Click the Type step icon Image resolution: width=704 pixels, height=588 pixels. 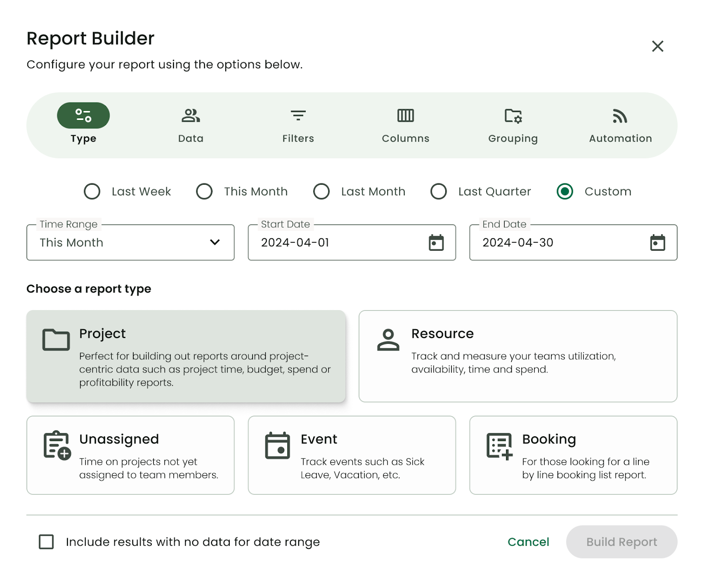coord(83,116)
